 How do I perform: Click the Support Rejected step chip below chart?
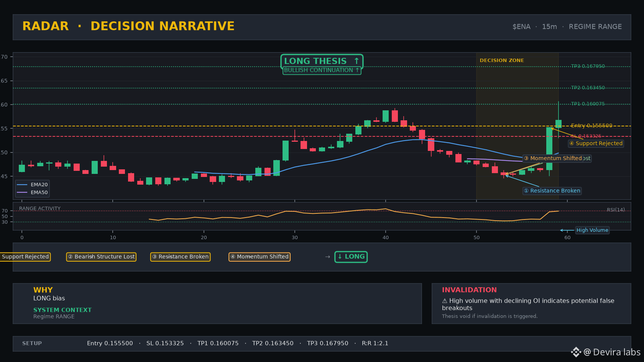(x=25, y=257)
